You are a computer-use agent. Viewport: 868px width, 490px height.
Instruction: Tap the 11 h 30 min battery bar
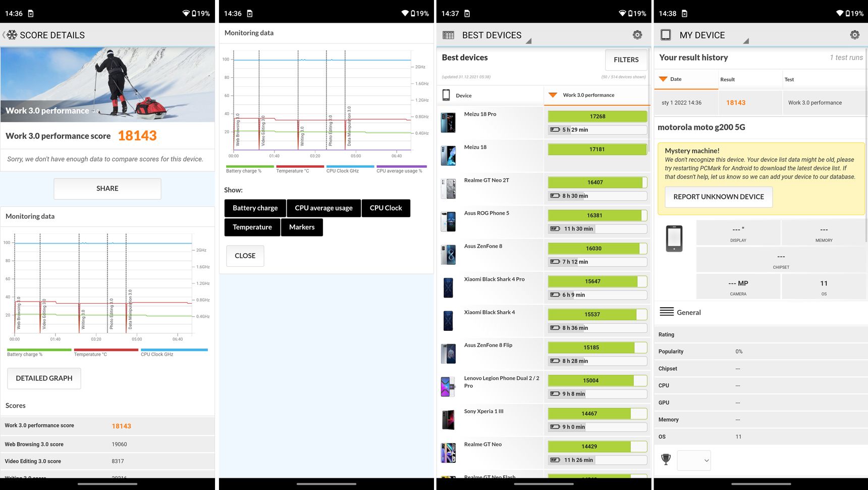[598, 229]
